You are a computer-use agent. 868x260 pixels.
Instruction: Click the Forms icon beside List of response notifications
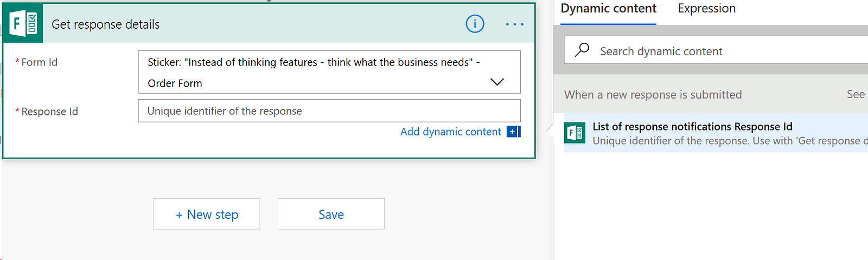[575, 133]
